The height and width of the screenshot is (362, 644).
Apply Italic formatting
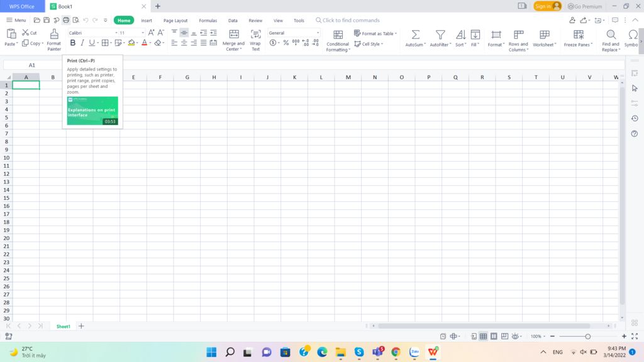click(82, 43)
